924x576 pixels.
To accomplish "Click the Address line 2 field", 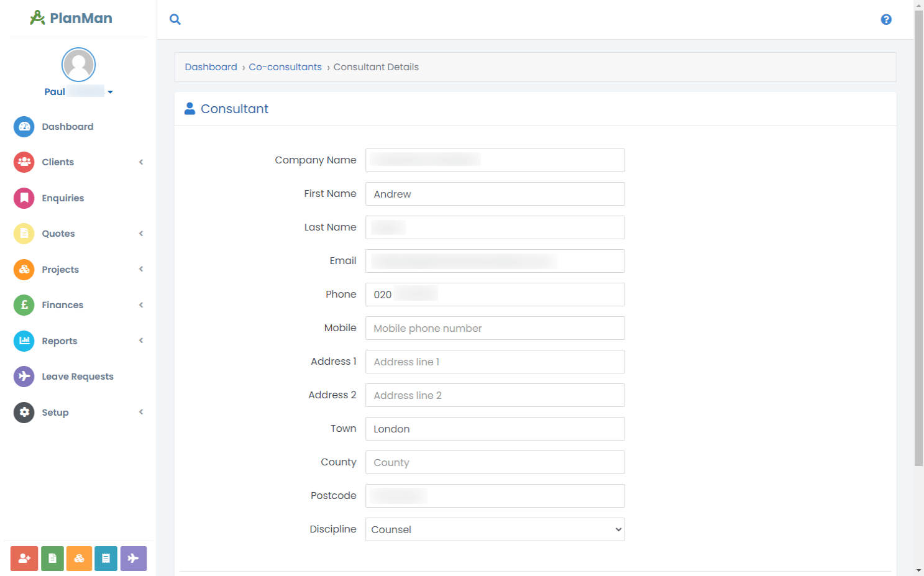I will pyautogui.click(x=495, y=395).
